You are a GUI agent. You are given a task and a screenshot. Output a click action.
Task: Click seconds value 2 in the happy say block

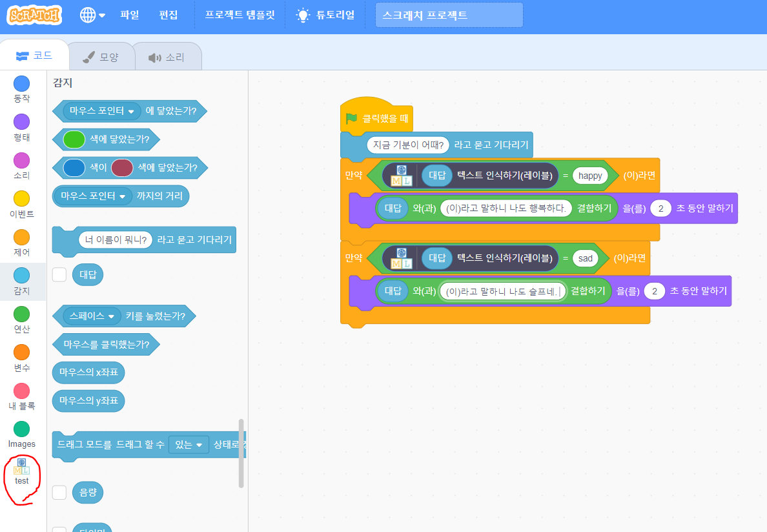point(660,209)
